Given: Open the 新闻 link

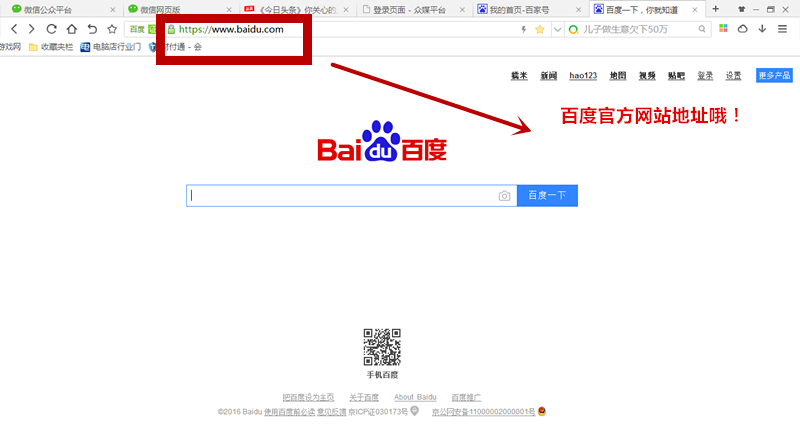Looking at the screenshot, I should point(548,75).
